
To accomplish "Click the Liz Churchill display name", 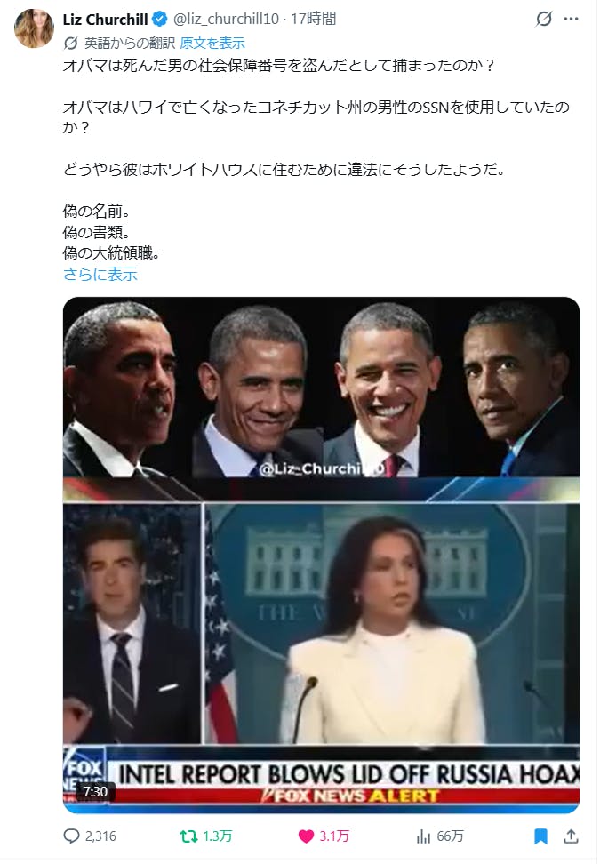I will [x=105, y=20].
